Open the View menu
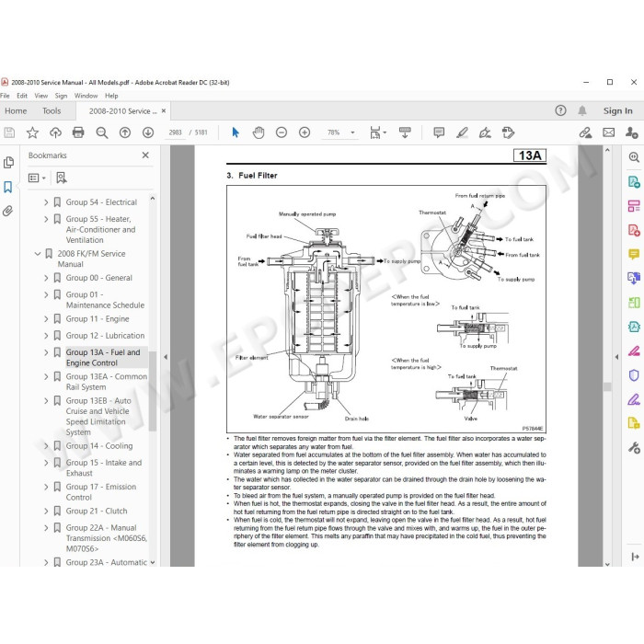The height and width of the screenshot is (644, 644). pos(41,96)
